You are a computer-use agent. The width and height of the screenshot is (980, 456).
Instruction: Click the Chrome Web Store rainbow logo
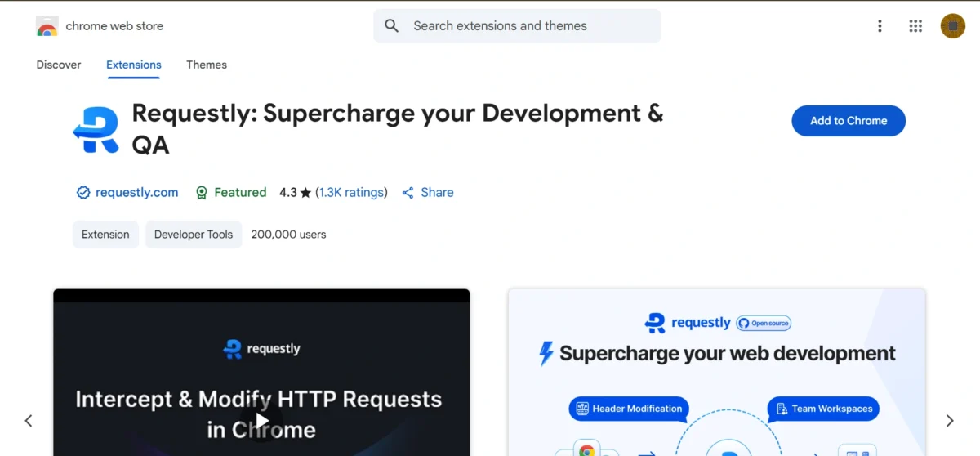tap(47, 26)
